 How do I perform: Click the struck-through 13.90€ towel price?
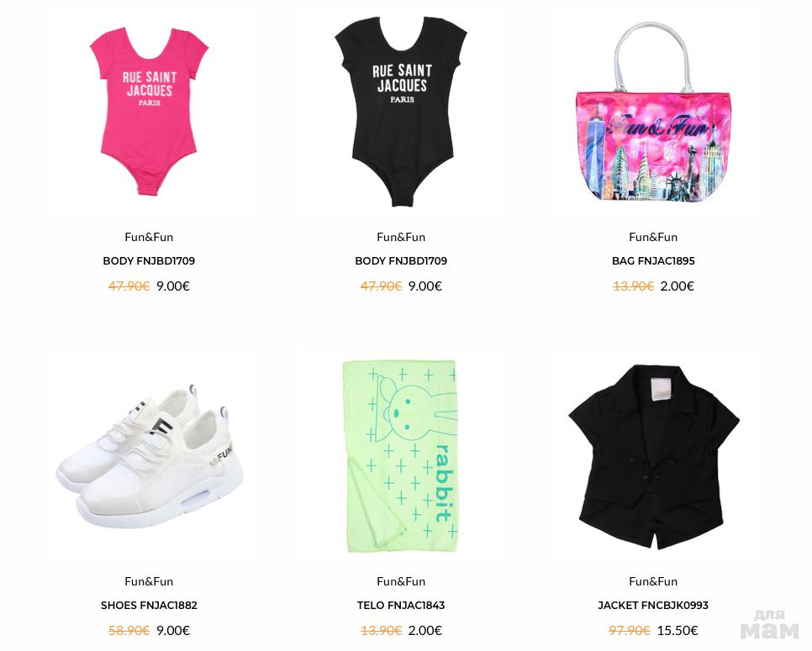click(381, 630)
